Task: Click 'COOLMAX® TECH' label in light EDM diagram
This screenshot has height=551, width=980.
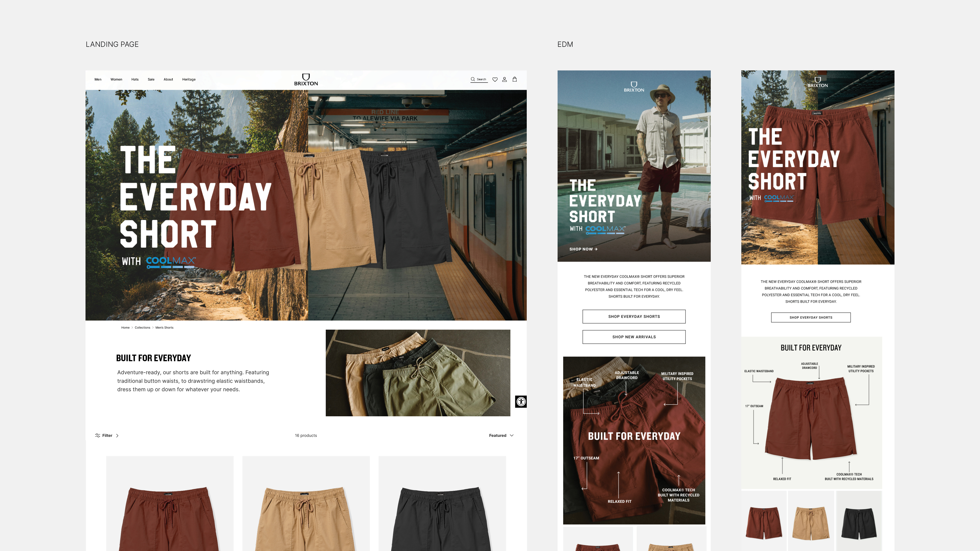Action: 849,474
